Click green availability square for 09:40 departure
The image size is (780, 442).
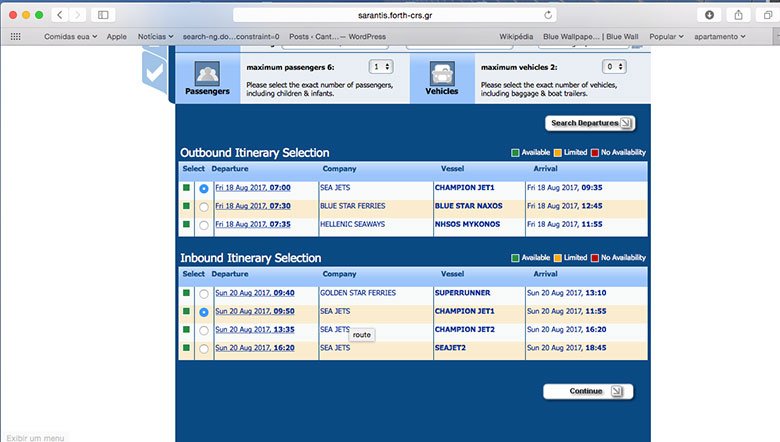click(186, 293)
